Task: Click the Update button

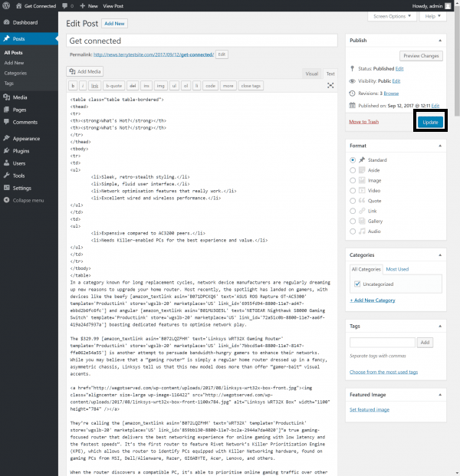Action: 430,122
